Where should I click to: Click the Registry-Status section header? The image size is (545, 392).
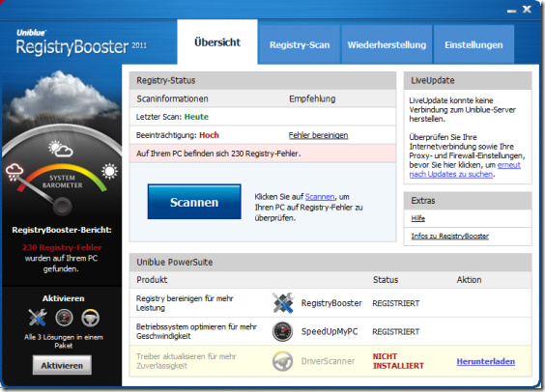point(263,80)
